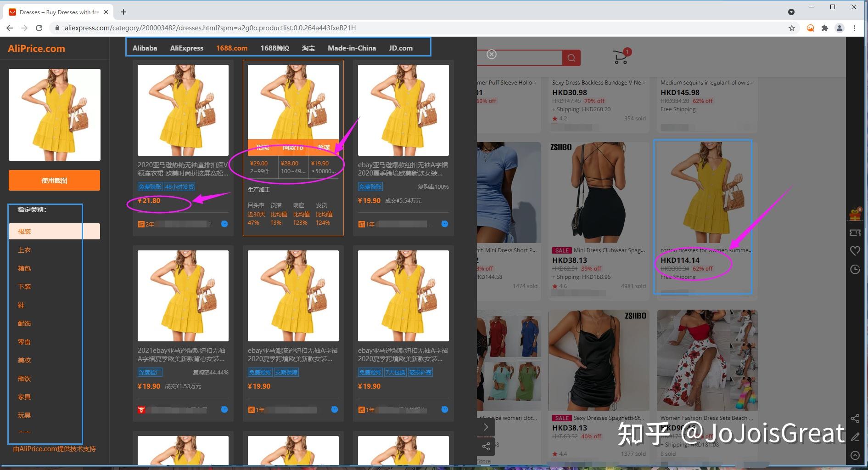Open the Chrome three-dot menu
The height and width of the screenshot is (470, 868).
click(854, 28)
